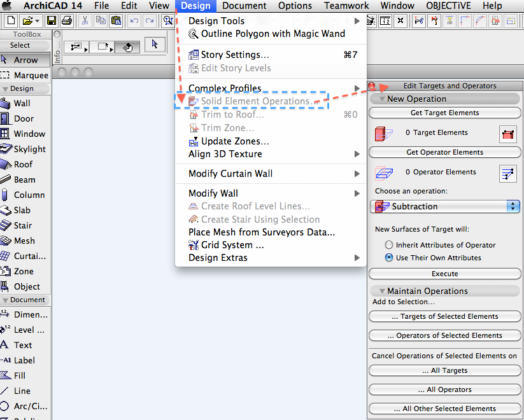Click the Paste clipboard toolbar icon
Screen dimensions: 524x420
click(x=117, y=21)
